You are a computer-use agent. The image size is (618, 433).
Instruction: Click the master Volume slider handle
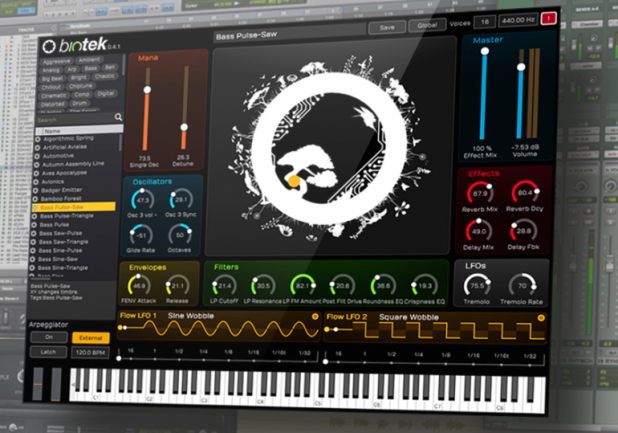(521, 67)
